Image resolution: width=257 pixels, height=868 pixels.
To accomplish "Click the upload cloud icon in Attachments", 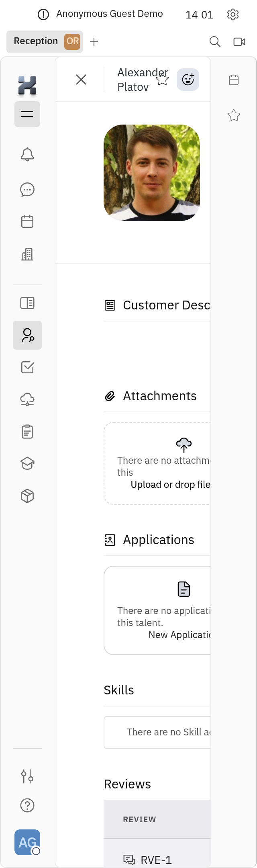I will (184, 445).
